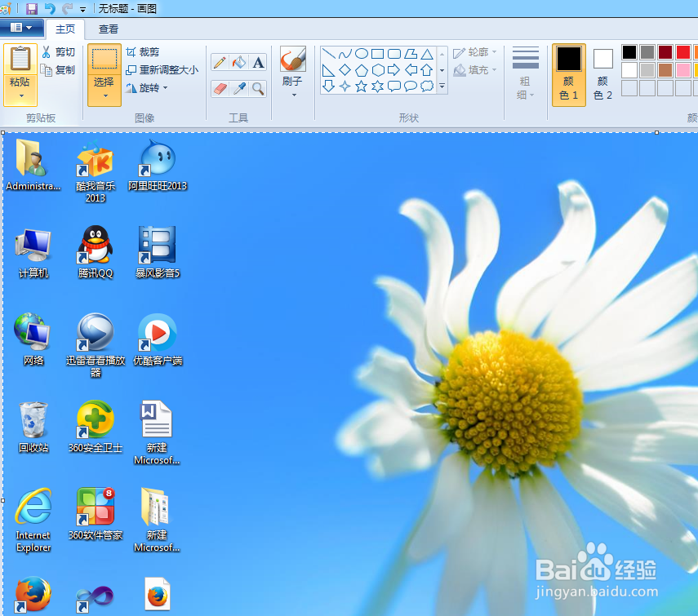Click the Undo arrow in title bar

pos(50,8)
